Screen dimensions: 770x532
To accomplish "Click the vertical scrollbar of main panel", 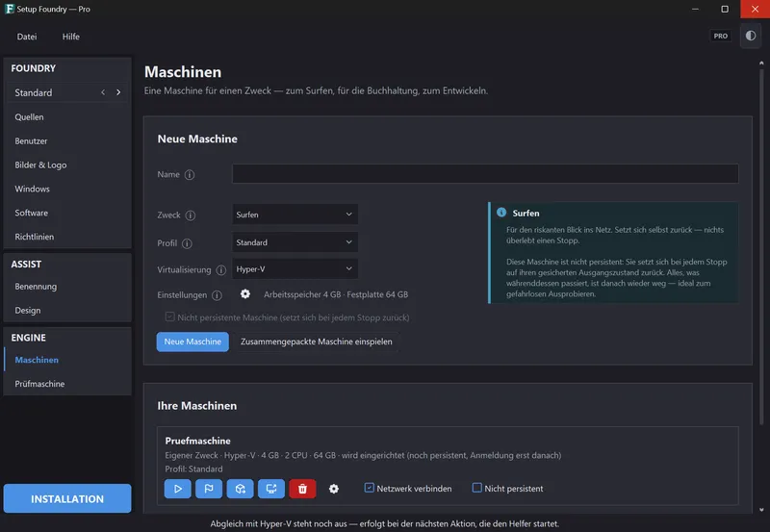I will click(x=761, y=245).
